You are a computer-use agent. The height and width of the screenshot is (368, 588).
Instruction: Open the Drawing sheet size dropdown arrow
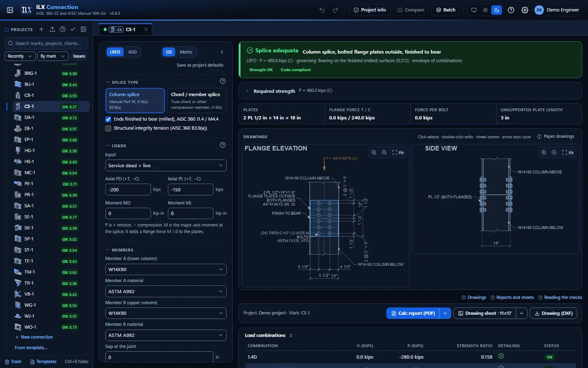point(521,313)
